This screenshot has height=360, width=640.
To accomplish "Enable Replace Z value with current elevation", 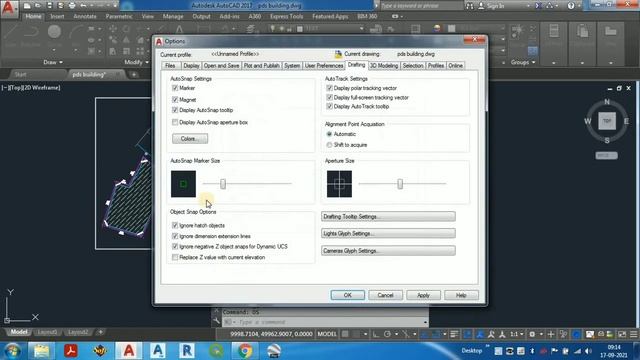I will (175, 258).
